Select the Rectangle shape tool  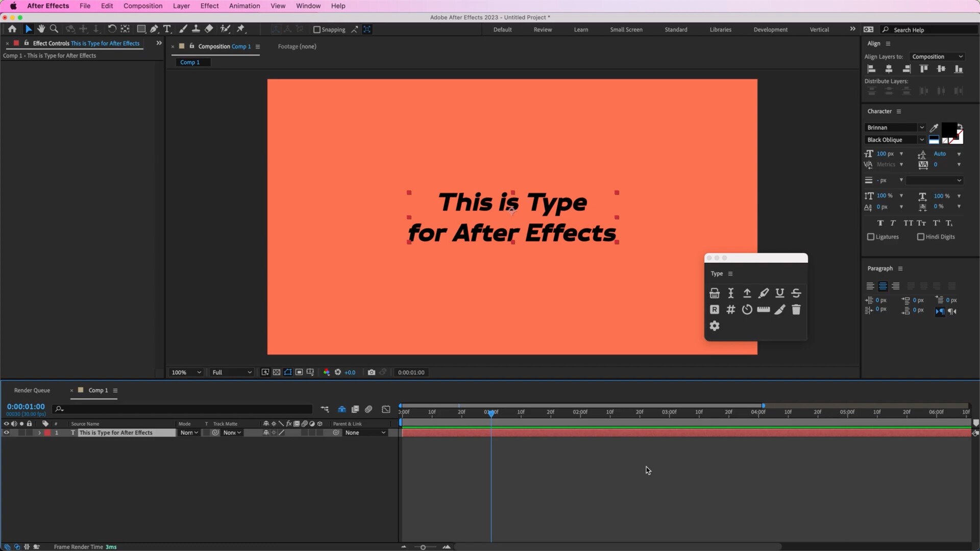[x=141, y=29]
